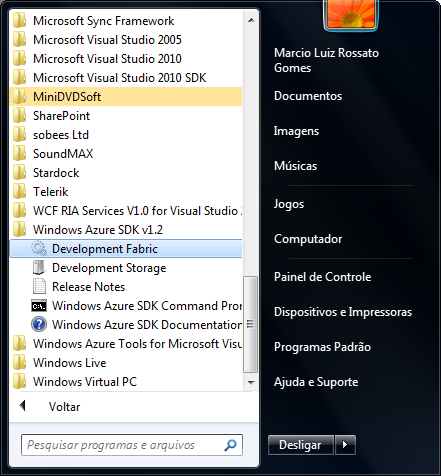Open Dispositivos e Impressoras
Viewport: 441px width, 476px height.
[343, 312]
